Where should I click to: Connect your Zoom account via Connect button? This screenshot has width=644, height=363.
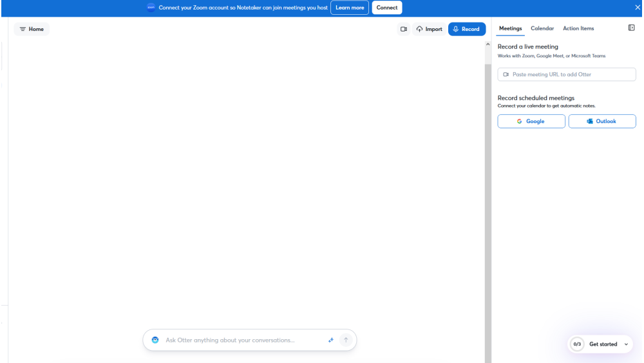pyautogui.click(x=387, y=8)
